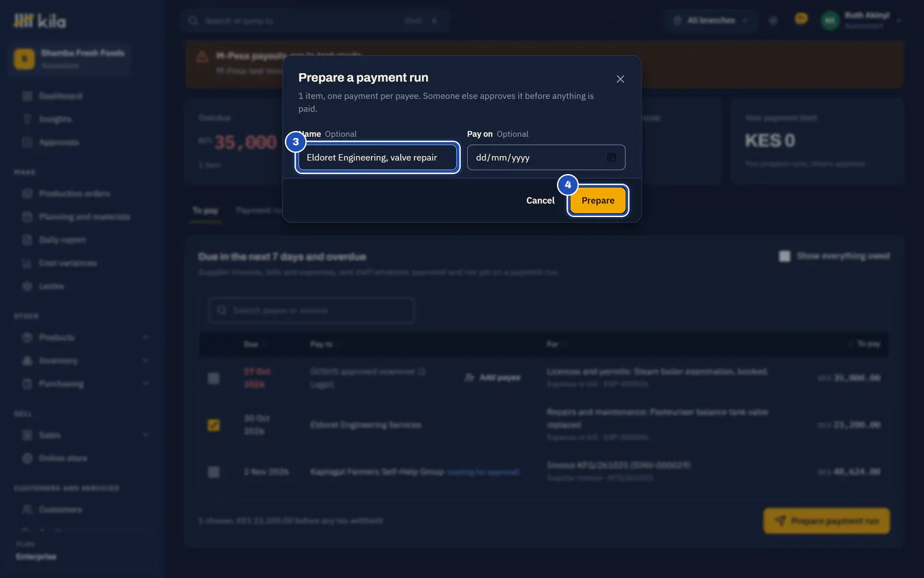The image size is (924, 578).
Task: Click the Search or jump to box
Action: pyautogui.click(x=314, y=21)
